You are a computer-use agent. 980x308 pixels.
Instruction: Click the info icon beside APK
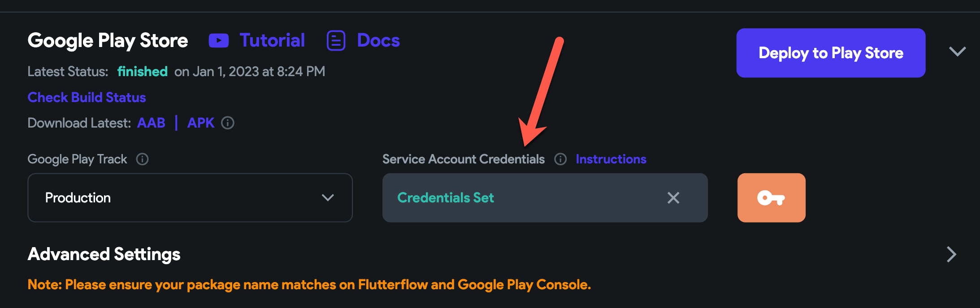[x=228, y=123]
